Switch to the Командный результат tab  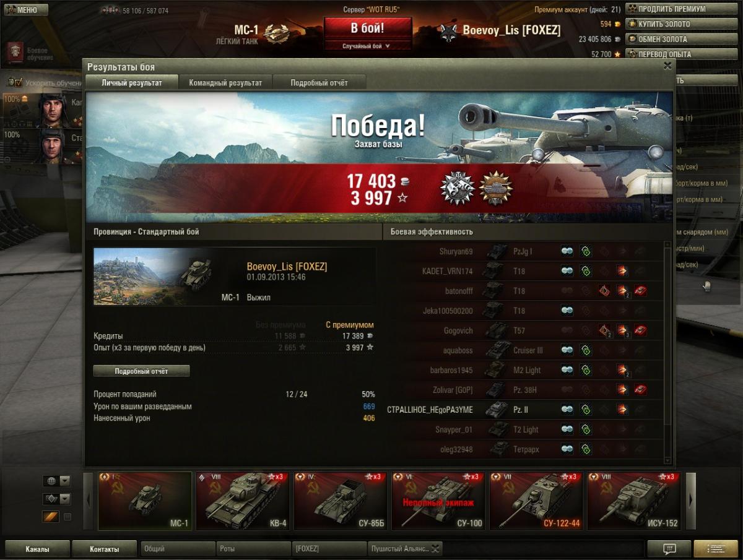(225, 82)
